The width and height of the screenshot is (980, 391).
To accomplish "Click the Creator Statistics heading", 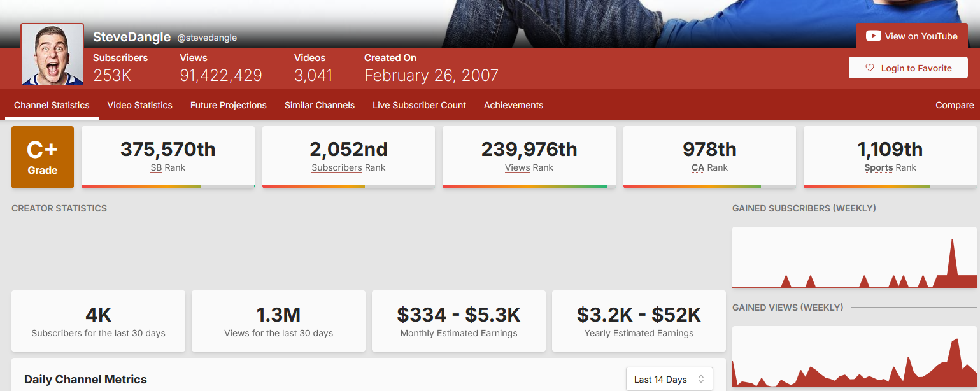I will [59, 208].
